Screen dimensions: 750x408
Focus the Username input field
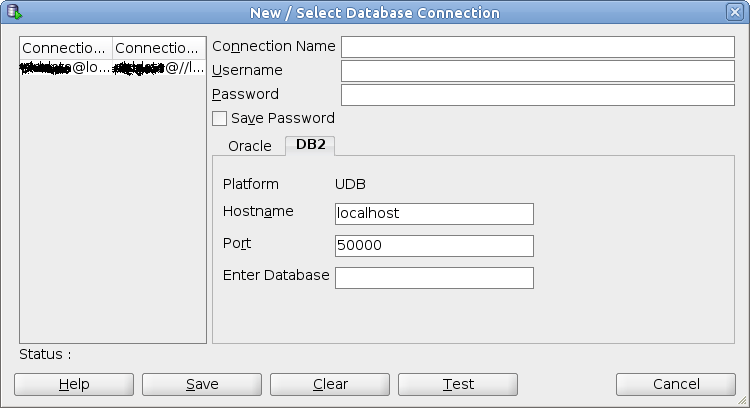[538, 71]
